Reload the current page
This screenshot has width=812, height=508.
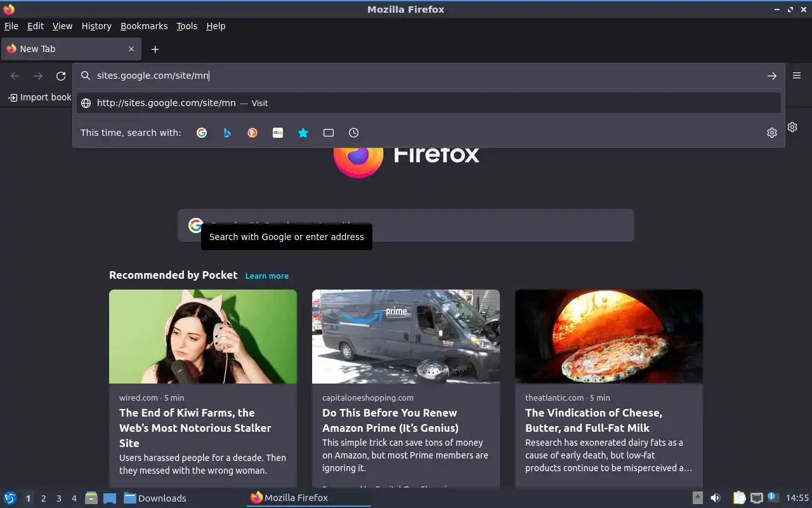click(x=61, y=76)
